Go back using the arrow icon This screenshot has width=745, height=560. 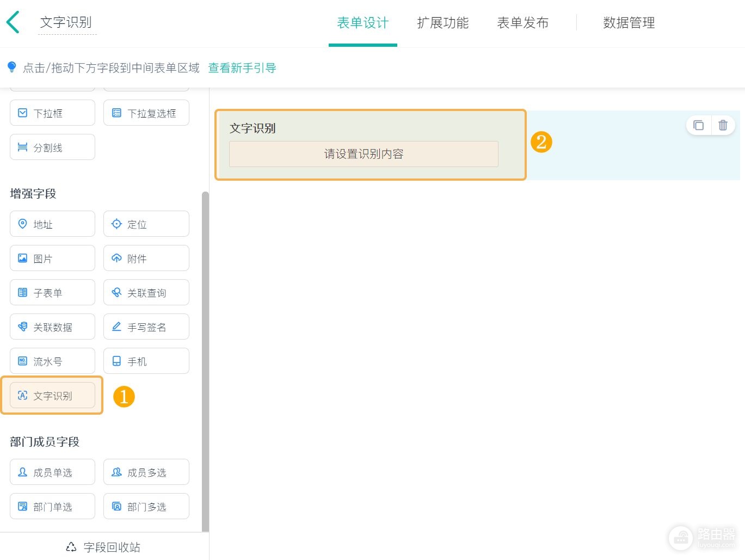point(13,22)
